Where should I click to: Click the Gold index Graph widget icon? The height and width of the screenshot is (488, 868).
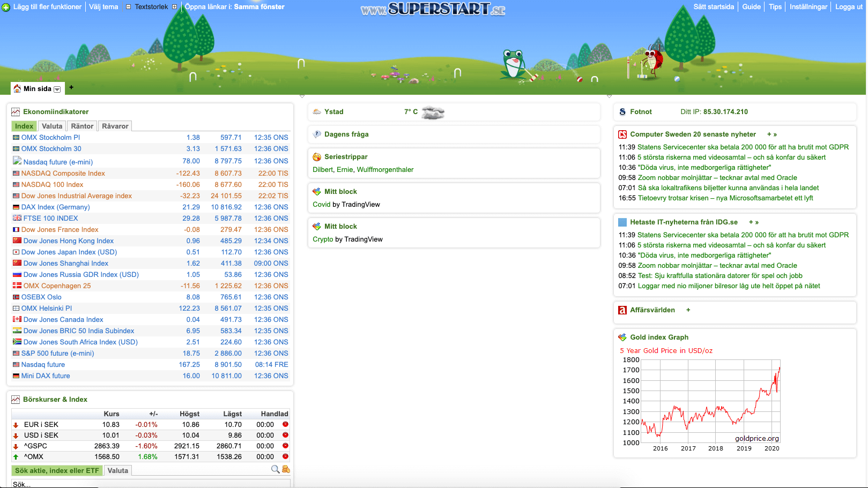[x=622, y=337]
